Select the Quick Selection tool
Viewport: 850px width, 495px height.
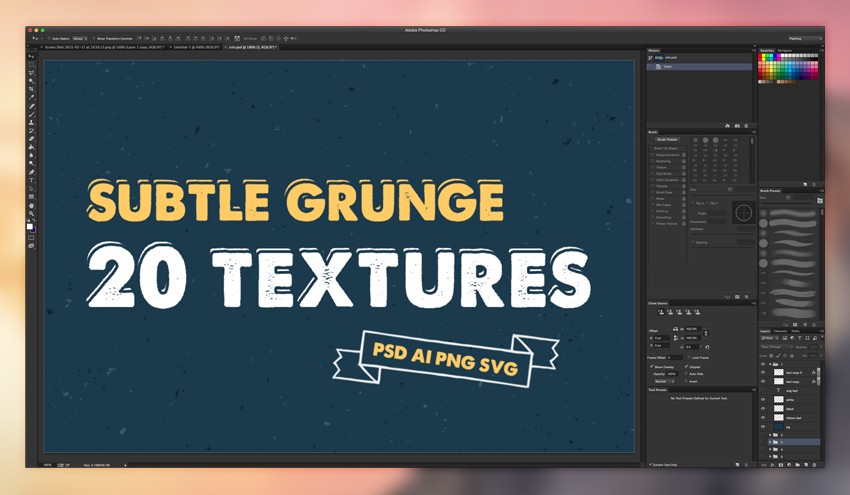[x=31, y=81]
